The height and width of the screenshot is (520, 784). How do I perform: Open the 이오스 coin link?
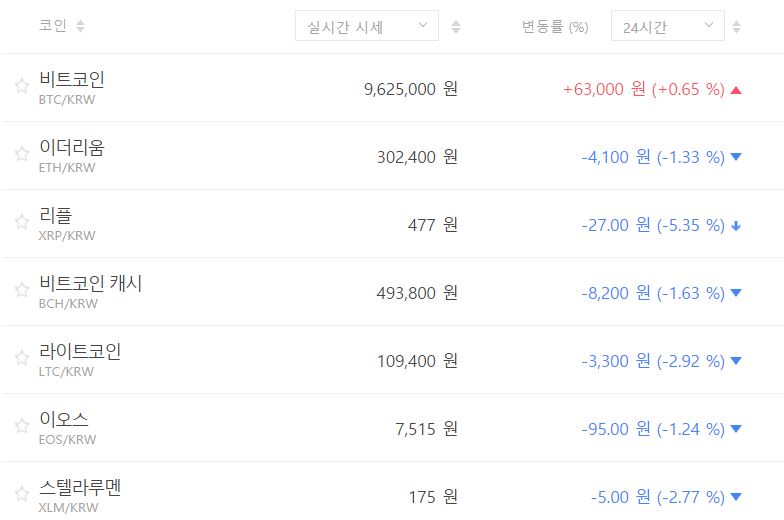(64, 419)
